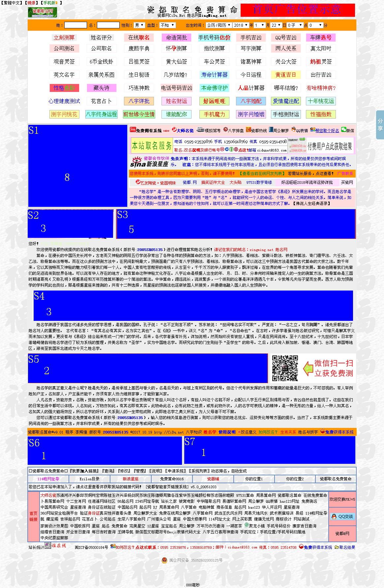This screenshot has height=588, width=384.
Task: Open the 诸葛神算 link
Action: point(251,62)
